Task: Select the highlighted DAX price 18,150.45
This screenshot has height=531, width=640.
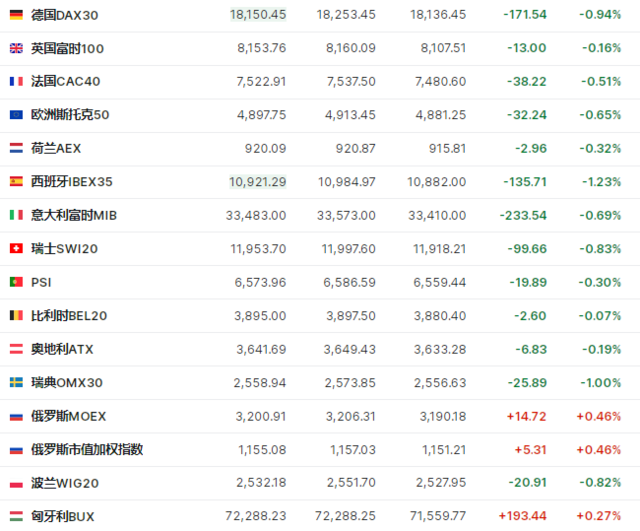Action: [x=258, y=15]
